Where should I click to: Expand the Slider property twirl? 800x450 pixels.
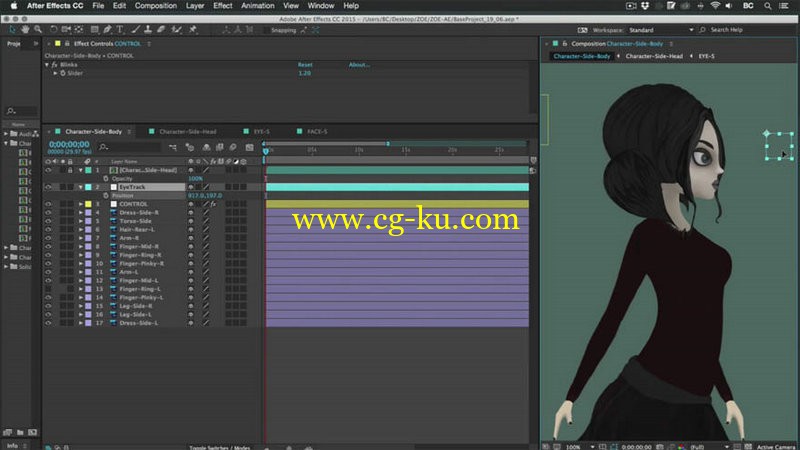pos(56,73)
